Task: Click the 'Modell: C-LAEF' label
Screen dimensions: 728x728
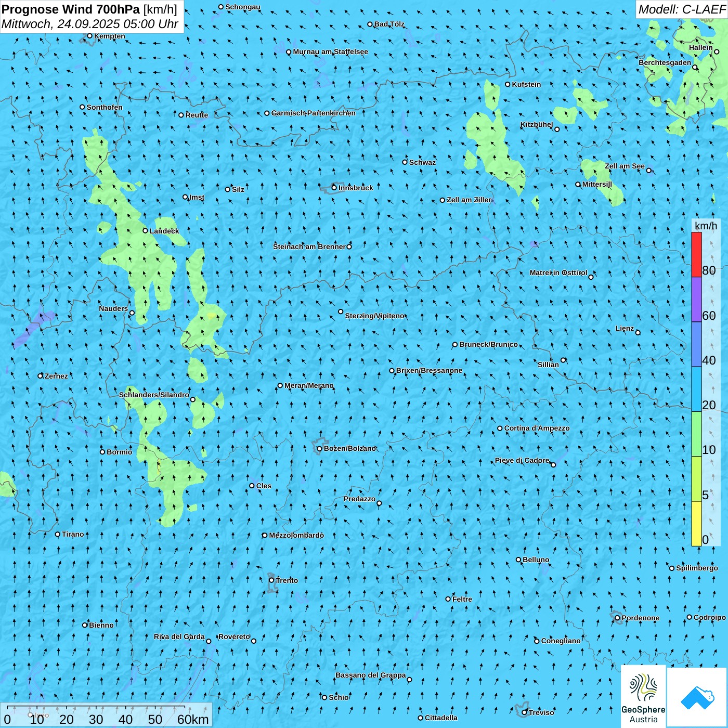Action: [x=682, y=9]
